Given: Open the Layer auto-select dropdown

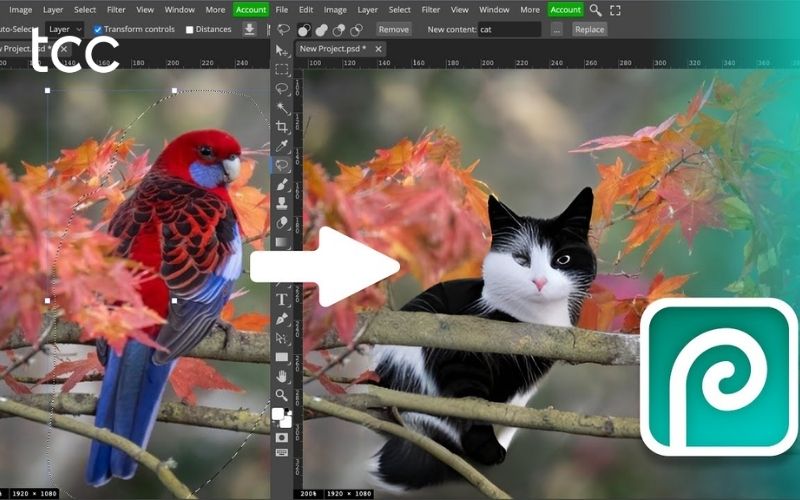Looking at the screenshot, I should (64, 29).
